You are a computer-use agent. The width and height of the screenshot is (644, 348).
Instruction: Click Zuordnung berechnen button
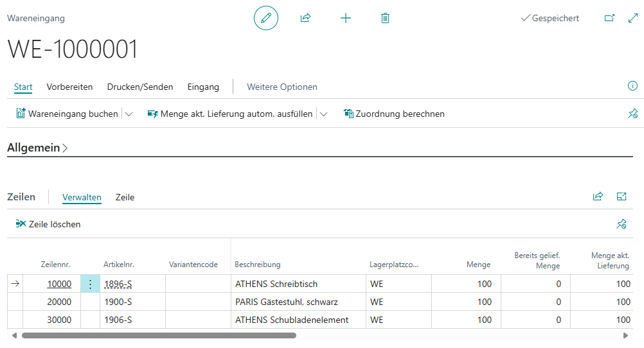coord(394,114)
